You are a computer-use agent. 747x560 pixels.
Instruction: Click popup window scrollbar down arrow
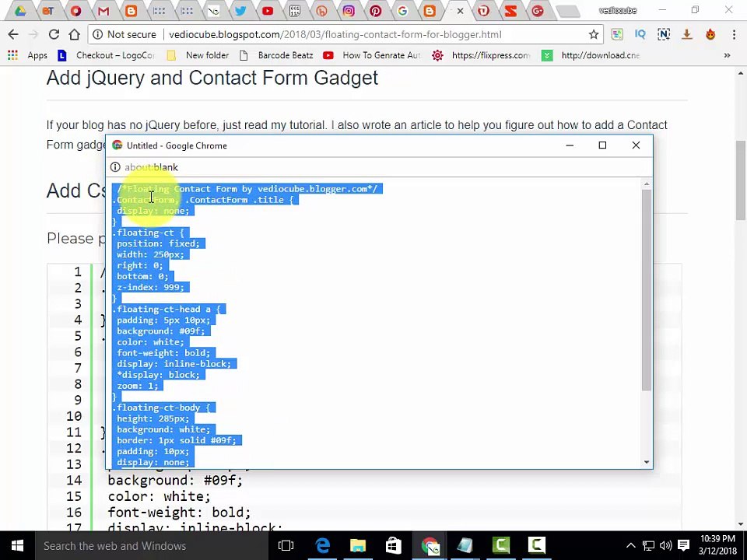647,462
